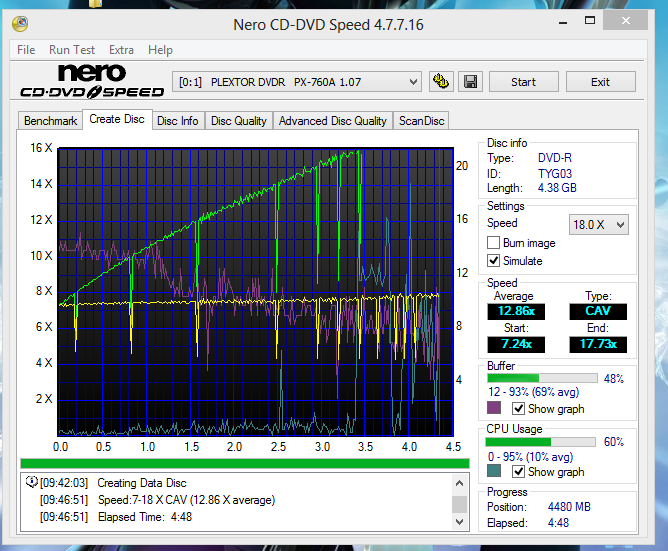Click the log scrollbar thumb
This screenshot has width=668, height=551.
[459, 504]
